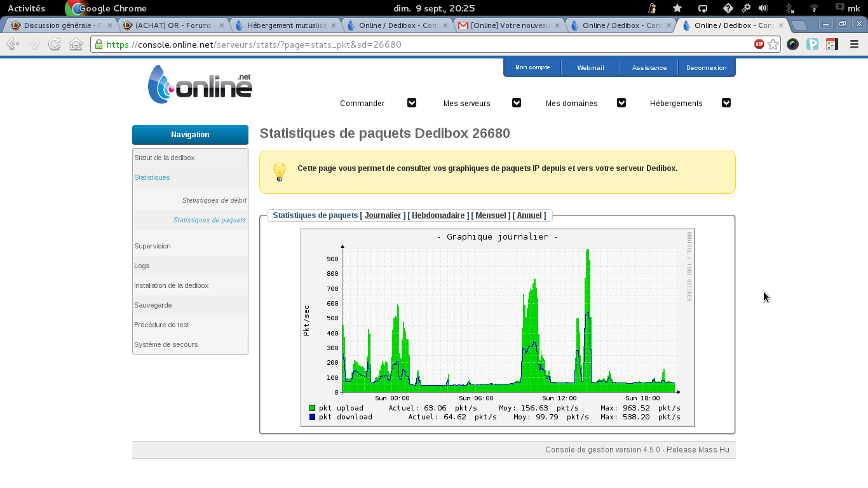Click the browser home icon
The image size is (868, 488).
[x=76, y=44]
